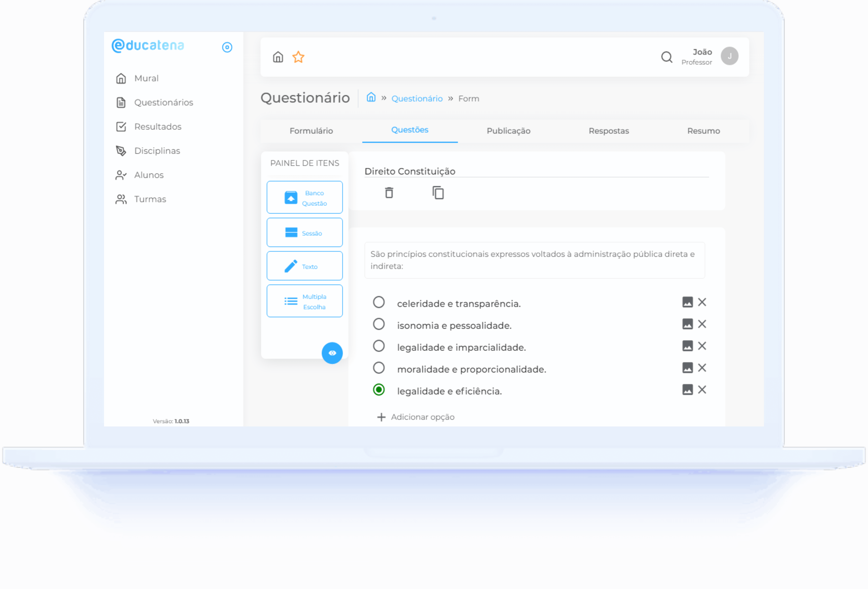Image resolution: width=868 pixels, height=589 pixels.
Task: Click the home icon in the top bar
Action: 278,57
